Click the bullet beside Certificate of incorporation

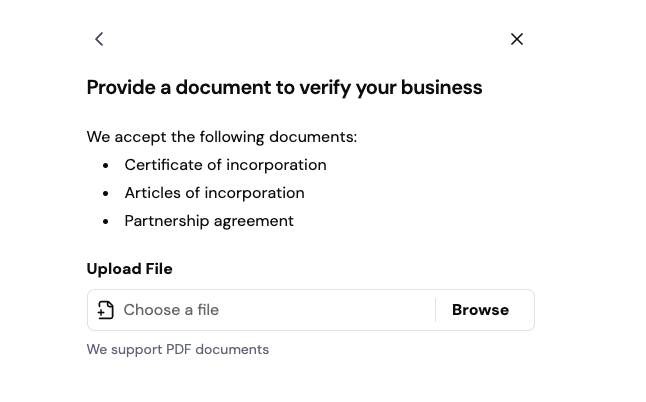(106, 165)
